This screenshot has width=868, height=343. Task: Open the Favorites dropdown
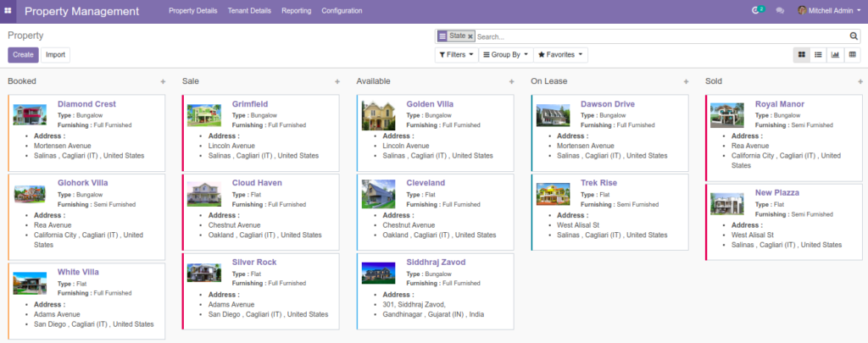560,55
